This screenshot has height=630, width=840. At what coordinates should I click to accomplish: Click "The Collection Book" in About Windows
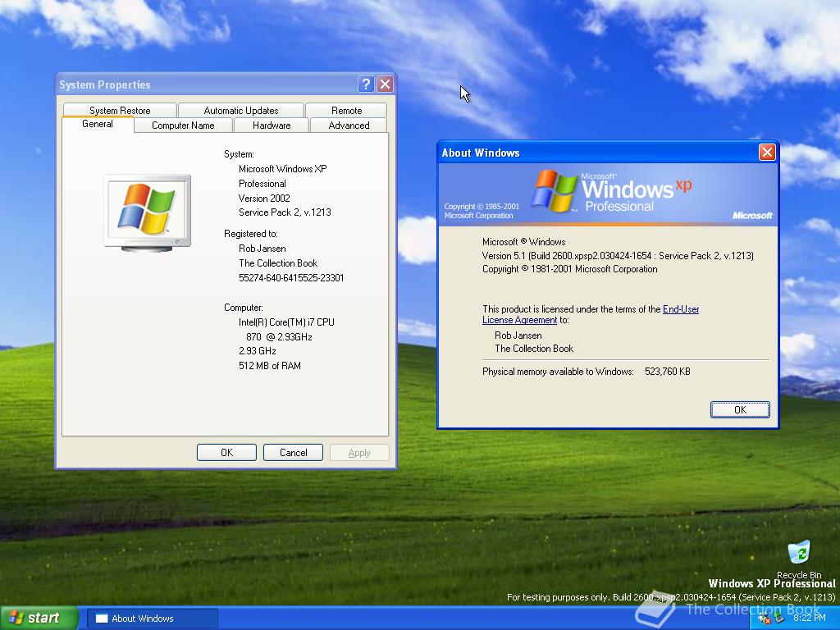pos(534,348)
